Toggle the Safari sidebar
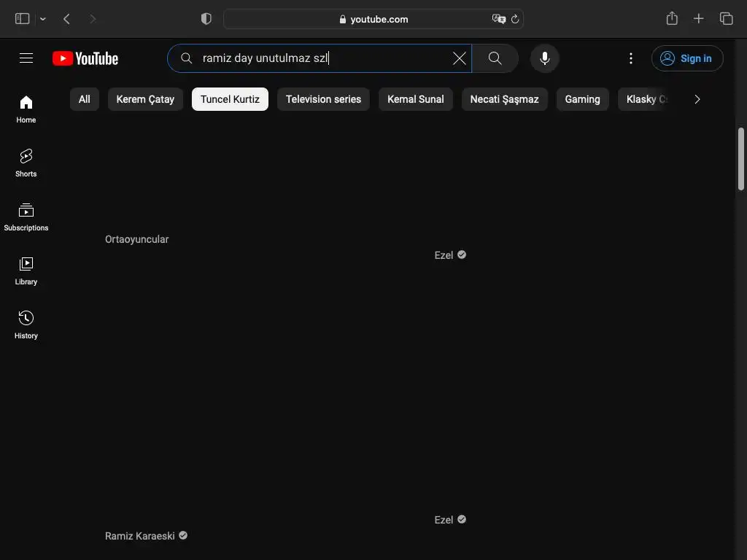Image resolution: width=747 pixels, height=560 pixels. (23, 18)
